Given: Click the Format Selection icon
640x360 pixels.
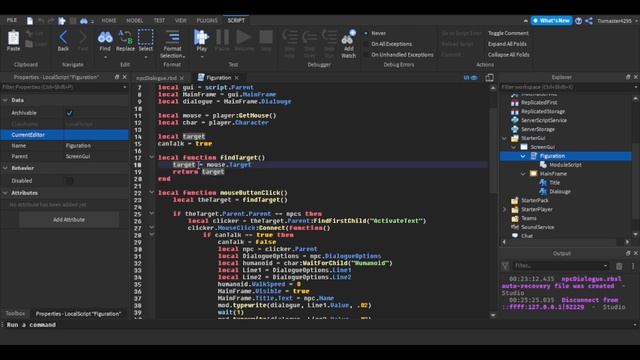Looking at the screenshot, I should pyautogui.click(x=172, y=37).
